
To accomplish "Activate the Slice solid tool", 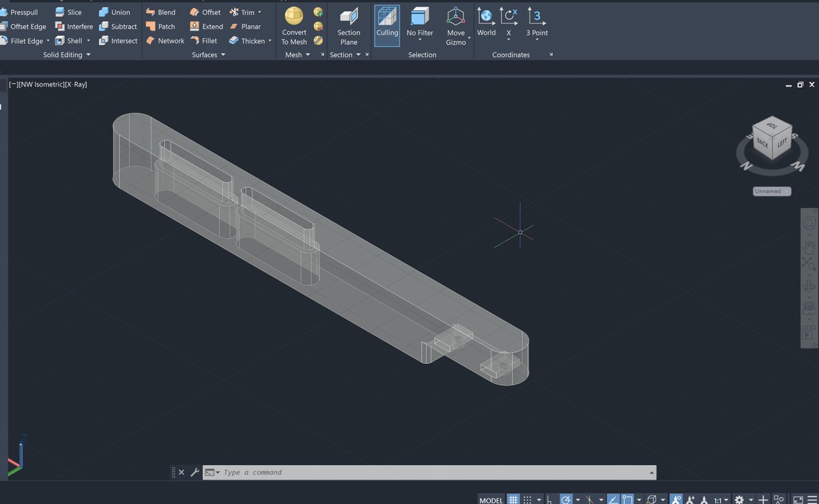I will click(x=68, y=12).
